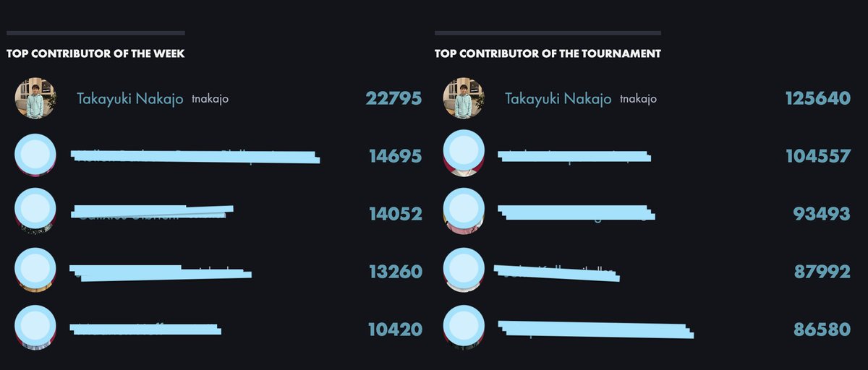Click Takayuki Nakajo name in weekly list
The image size is (868, 370).
click(x=130, y=98)
